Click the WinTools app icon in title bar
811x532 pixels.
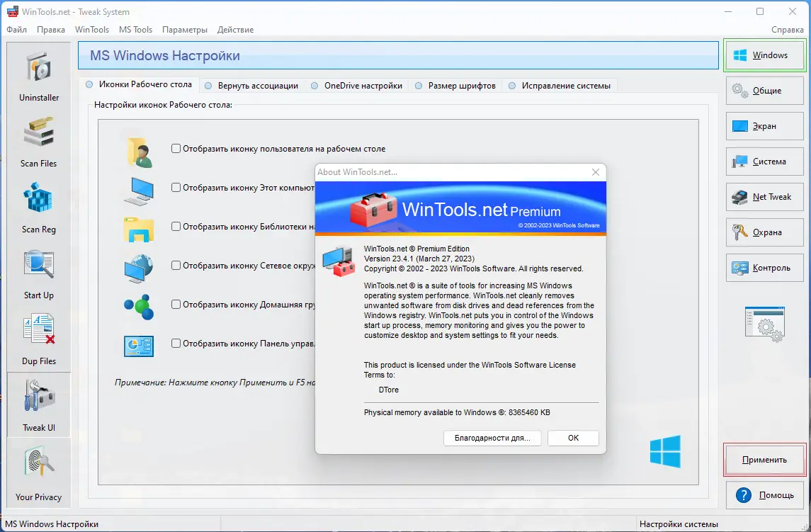click(13, 11)
